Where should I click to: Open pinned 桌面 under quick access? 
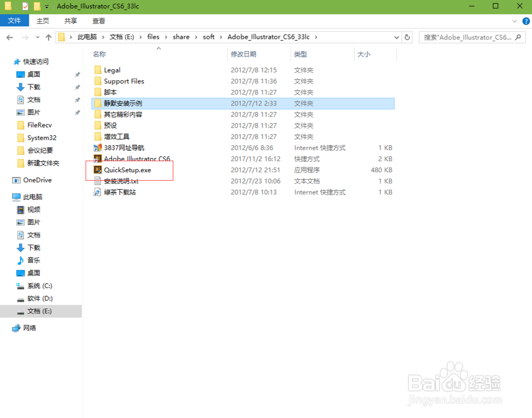pyautogui.click(x=34, y=74)
